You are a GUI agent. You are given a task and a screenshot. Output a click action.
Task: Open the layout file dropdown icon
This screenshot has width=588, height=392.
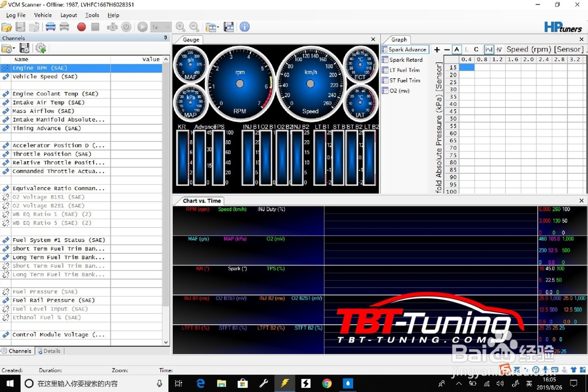tap(212, 27)
